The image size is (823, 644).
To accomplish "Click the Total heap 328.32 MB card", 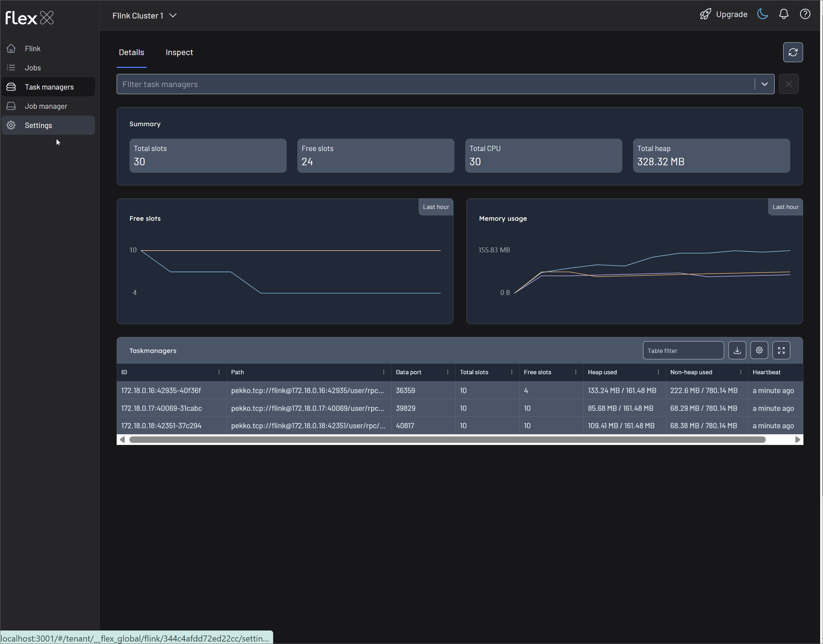I will pos(711,156).
